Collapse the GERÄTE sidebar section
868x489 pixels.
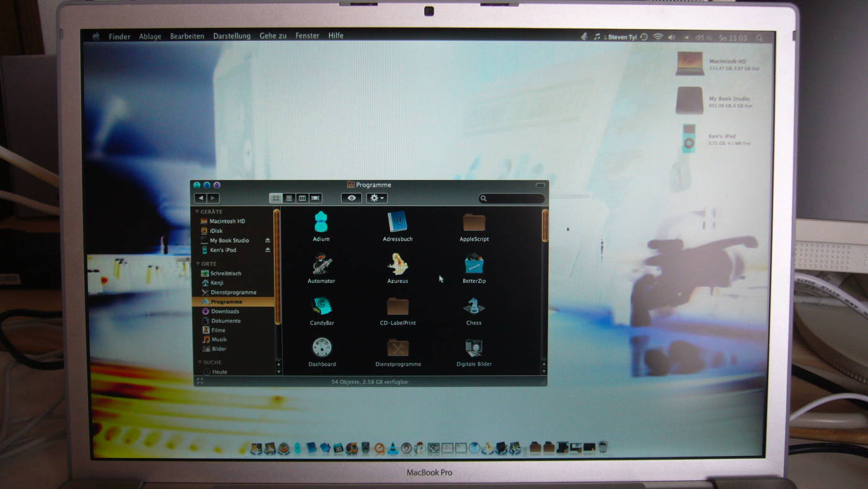[x=198, y=212]
